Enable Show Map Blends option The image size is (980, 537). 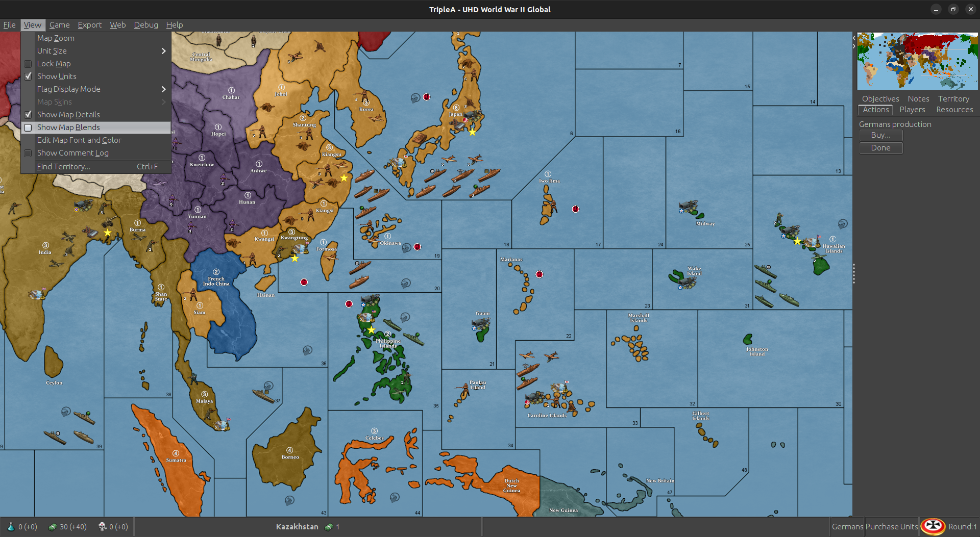tap(28, 127)
